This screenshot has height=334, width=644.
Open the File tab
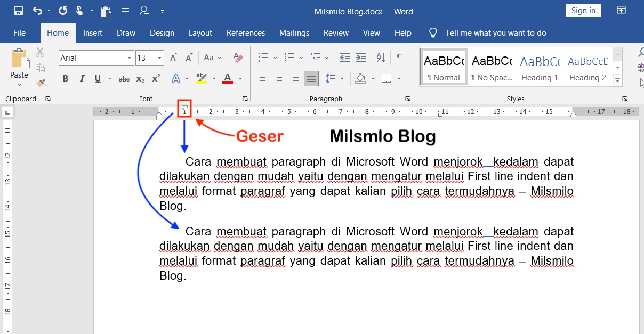[x=19, y=33]
